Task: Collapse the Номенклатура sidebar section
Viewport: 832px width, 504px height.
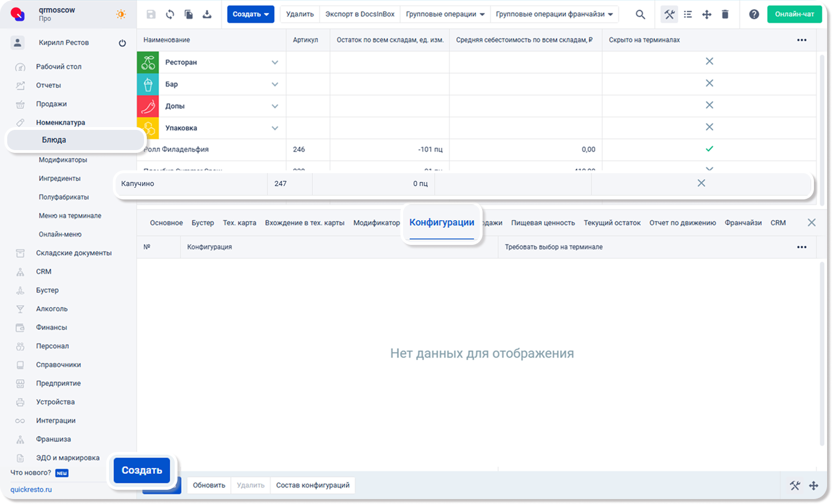Action: [x=60, y=123]
